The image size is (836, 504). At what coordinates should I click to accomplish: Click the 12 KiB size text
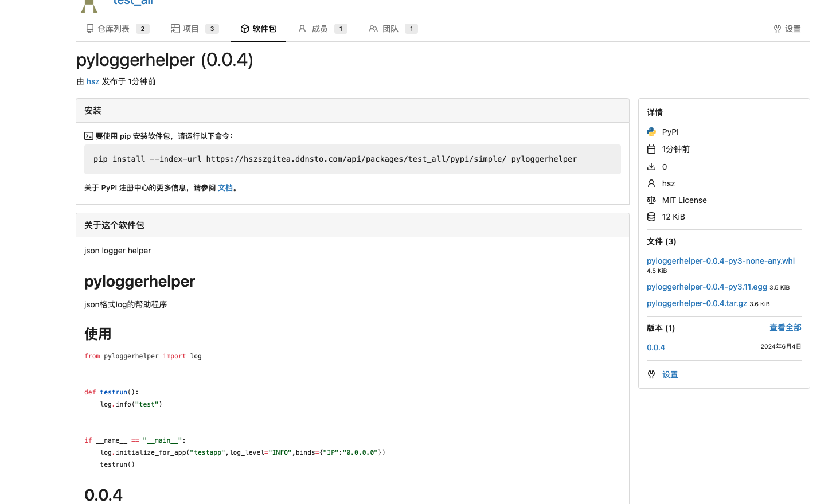674,217
